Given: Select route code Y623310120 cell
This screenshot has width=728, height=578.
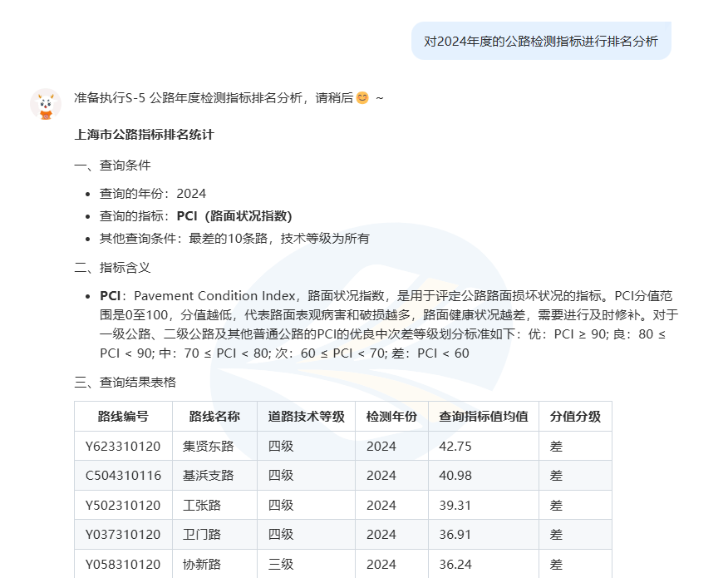Looking at the screenshot, I should tap(123, 447).
